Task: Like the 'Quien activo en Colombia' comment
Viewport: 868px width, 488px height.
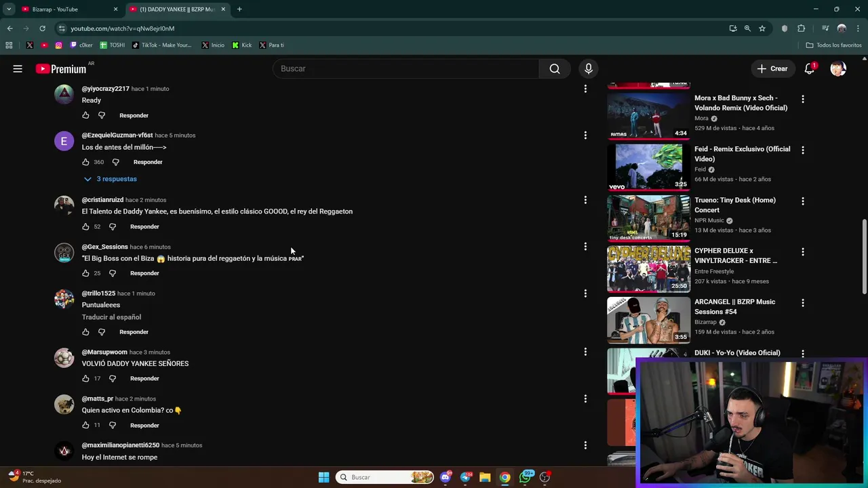Action: tap(85, 425)
